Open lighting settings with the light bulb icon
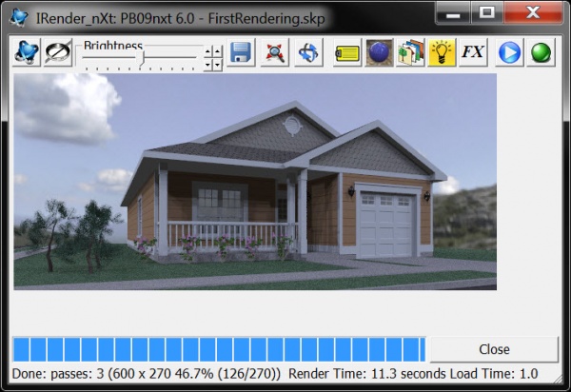Screen dimensions: 571x392 click(442, 52)
